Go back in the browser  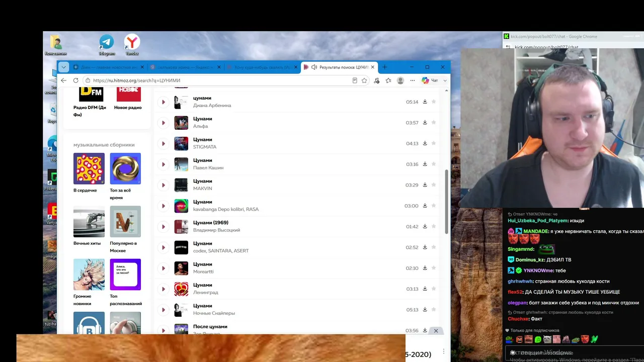coord(63,80)
